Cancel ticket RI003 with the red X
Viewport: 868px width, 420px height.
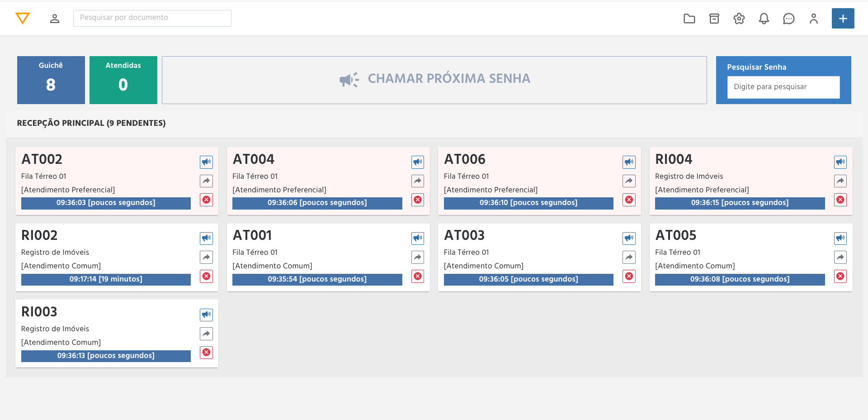coord(206,352)
